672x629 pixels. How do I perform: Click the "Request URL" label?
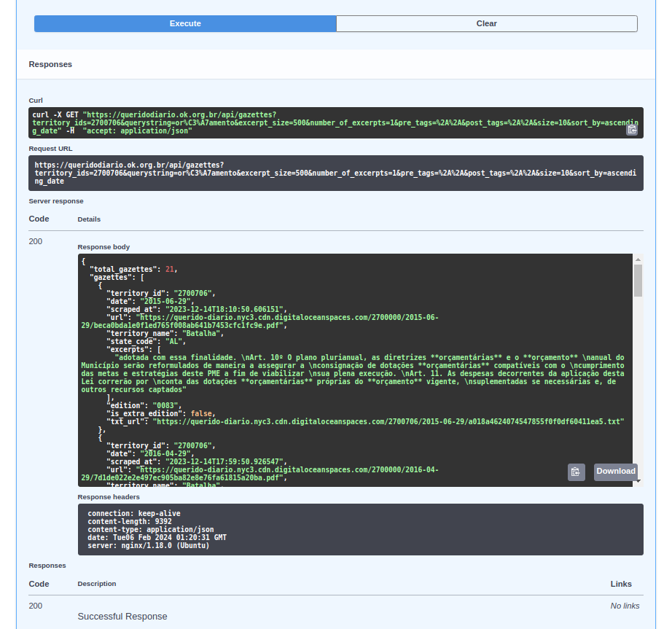tap(50, 149)
